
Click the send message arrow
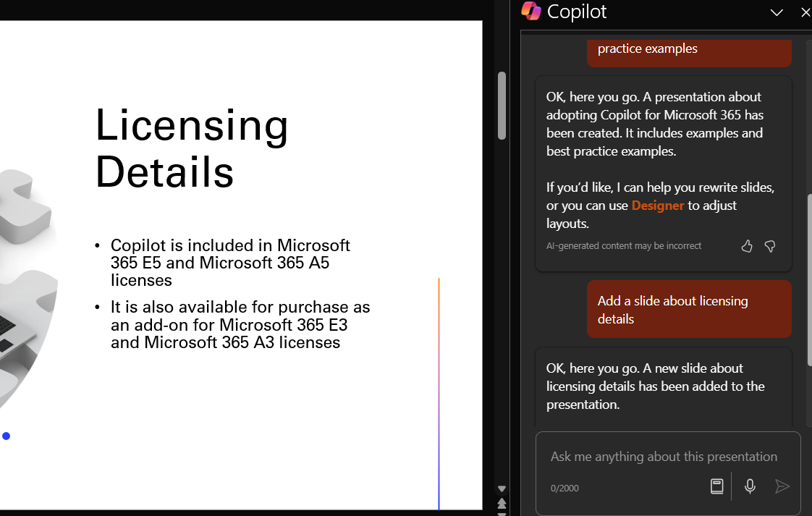pyautogui.click(x=782, y=486)
